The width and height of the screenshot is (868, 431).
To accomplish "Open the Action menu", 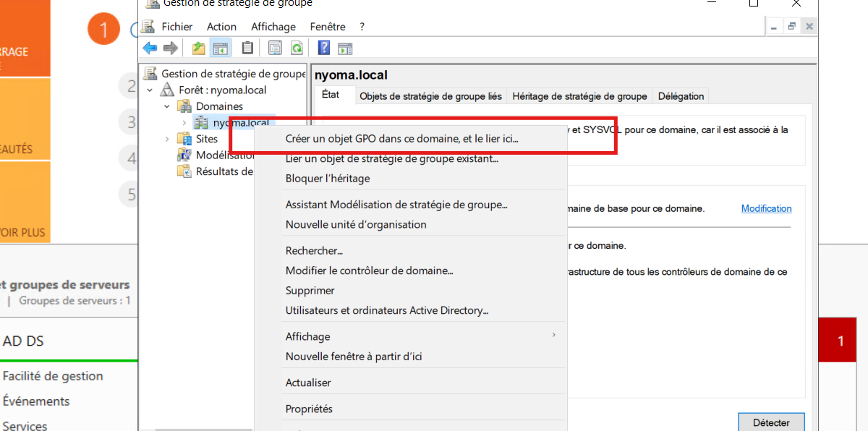I will pos(221,27).
